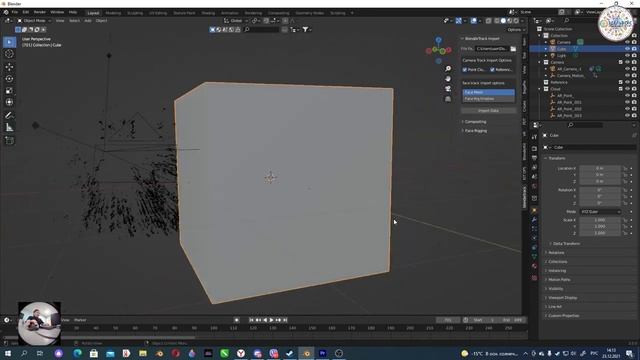Open the Physics properties tab icon
Image resolution: width=640 pixels, height=360 pixels.
[534, 238]
